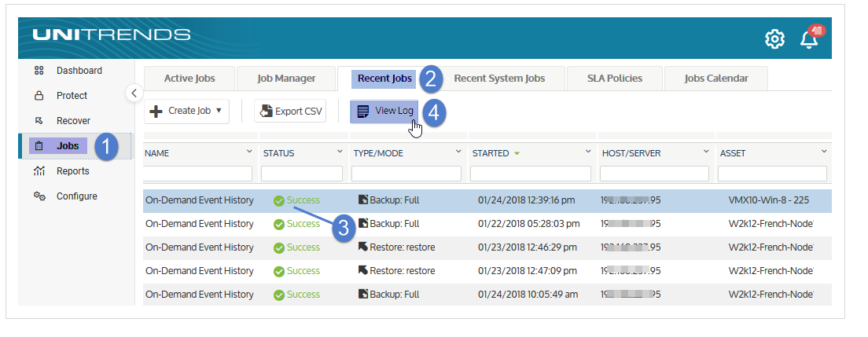
Task: Click backup icon in the 10:05:49 am row
Action: [x=363, y=294]
